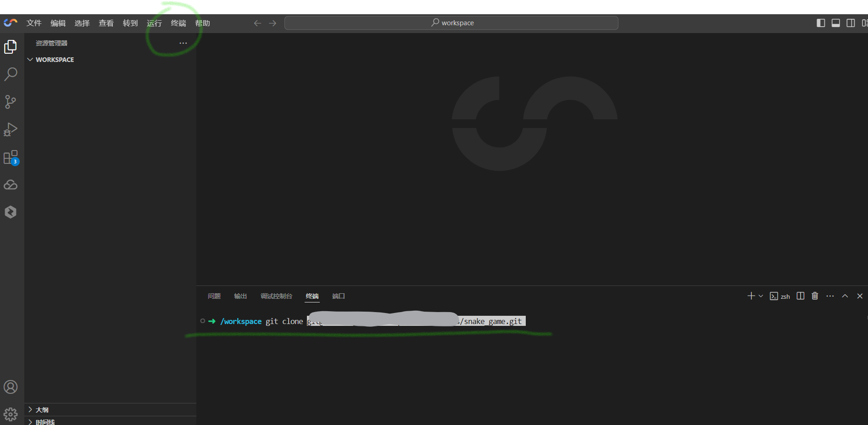Open the 编辑 menu
The width and height of the screenshot is (868, 425).
(58, 23)
